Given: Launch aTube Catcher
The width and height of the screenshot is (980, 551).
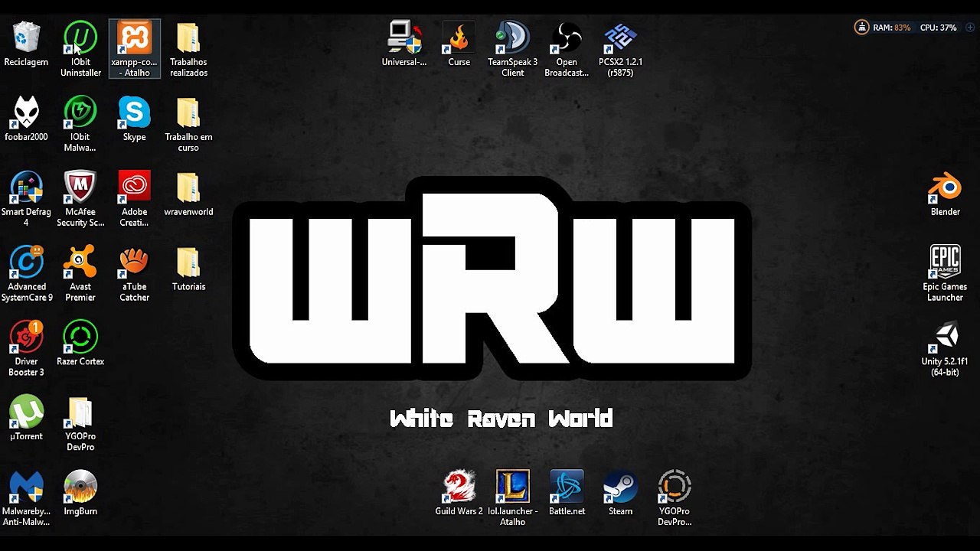Looking at the screenshot, I should click(x=134, y=275).
